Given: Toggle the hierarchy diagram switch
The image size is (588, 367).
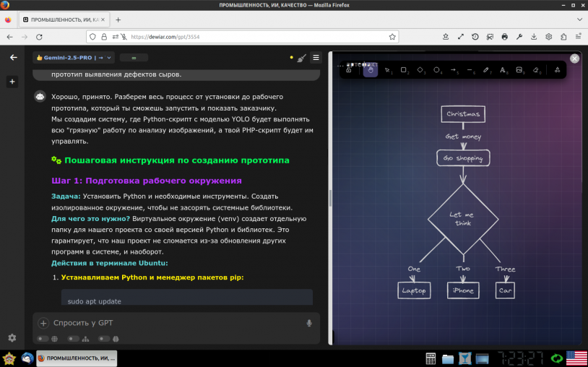Looking at the screenshot, I should point(79,338).
